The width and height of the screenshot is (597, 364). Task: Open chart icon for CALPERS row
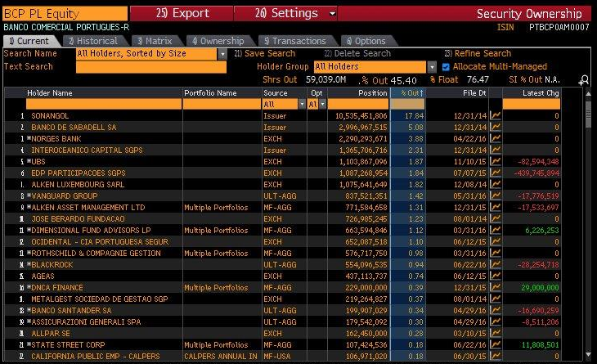click(496, 356)
